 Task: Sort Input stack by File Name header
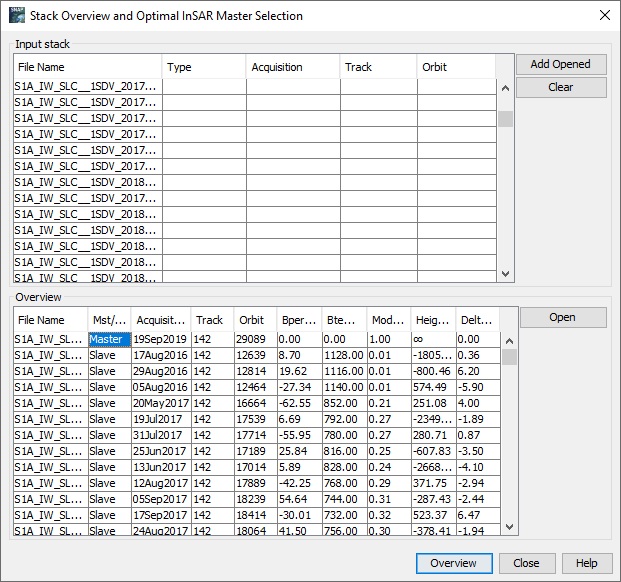click(88, 67)
